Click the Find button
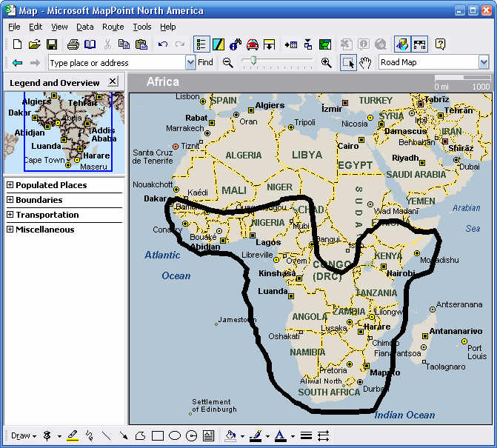 coord(205,63)
